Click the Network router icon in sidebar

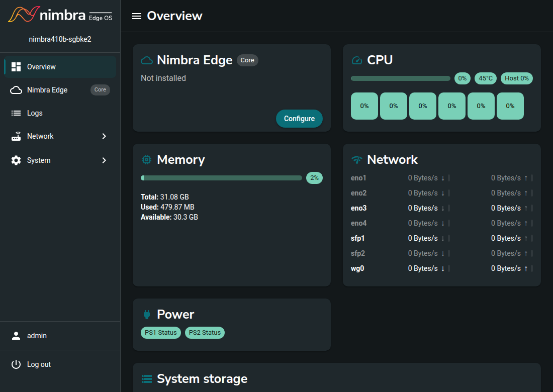tap(16, 136)
